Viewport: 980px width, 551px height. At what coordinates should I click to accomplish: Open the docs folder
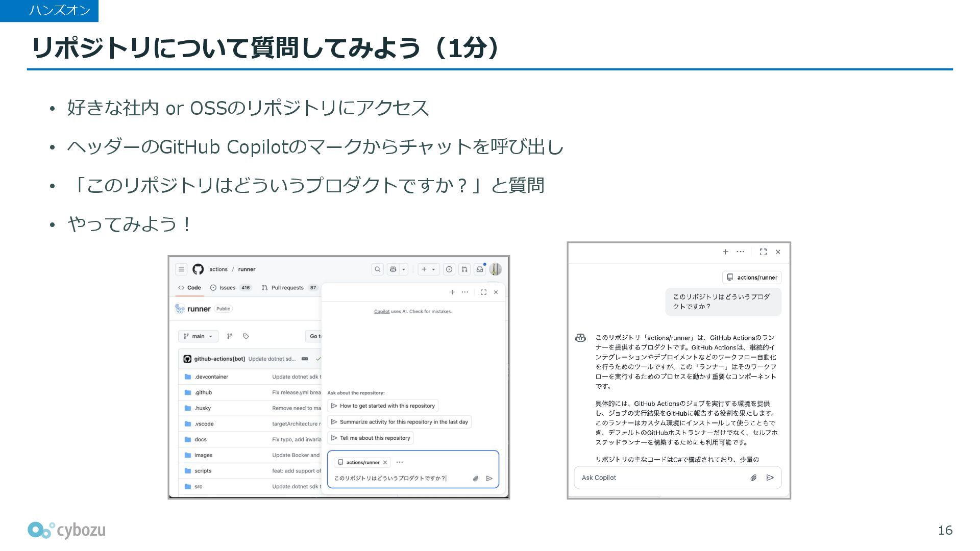(200, 439)
